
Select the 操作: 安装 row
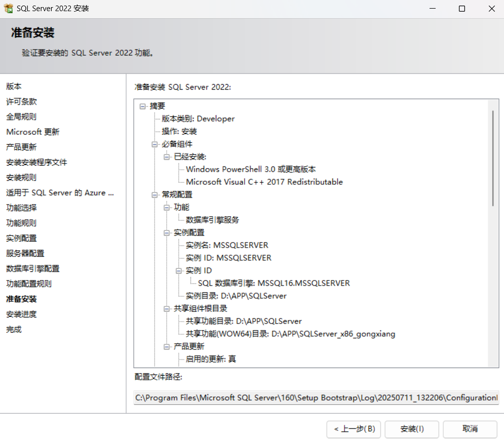(x=179, y=132)
